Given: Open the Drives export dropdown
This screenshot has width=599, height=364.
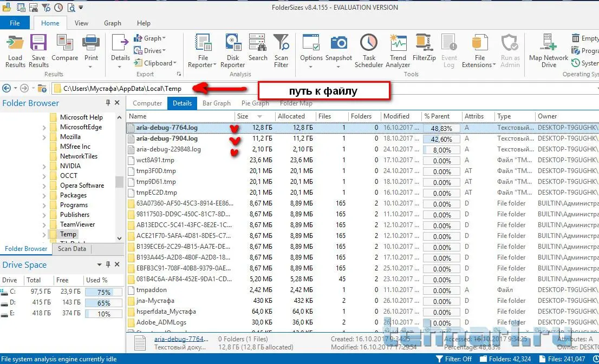Looking at the screenshot, I should tap(149, 50).
